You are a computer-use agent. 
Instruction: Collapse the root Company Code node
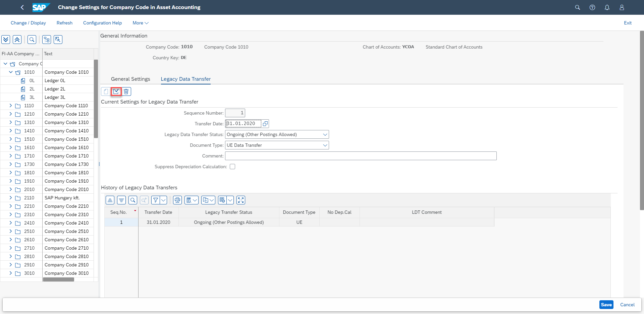coord(5,64)
